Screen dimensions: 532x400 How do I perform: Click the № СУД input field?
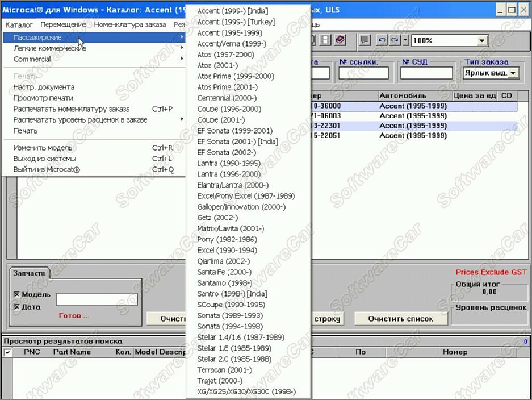click(x=426, y=73)
